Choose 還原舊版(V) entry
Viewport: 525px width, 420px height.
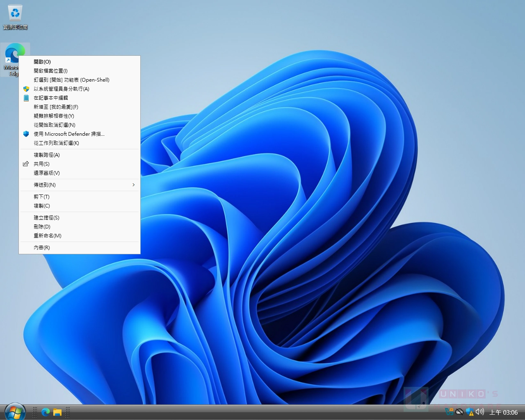point(80,173)
